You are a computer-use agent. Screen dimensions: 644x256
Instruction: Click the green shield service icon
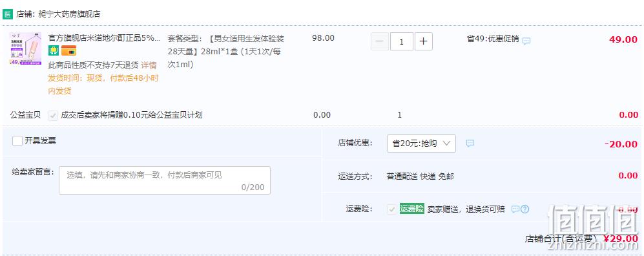(54, 51)
